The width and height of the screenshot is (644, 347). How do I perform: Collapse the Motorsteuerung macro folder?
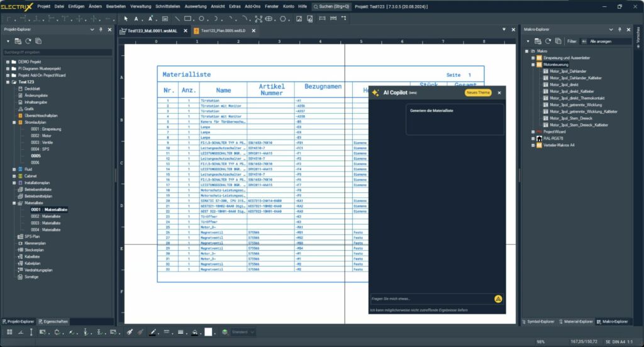coord(533,64)
